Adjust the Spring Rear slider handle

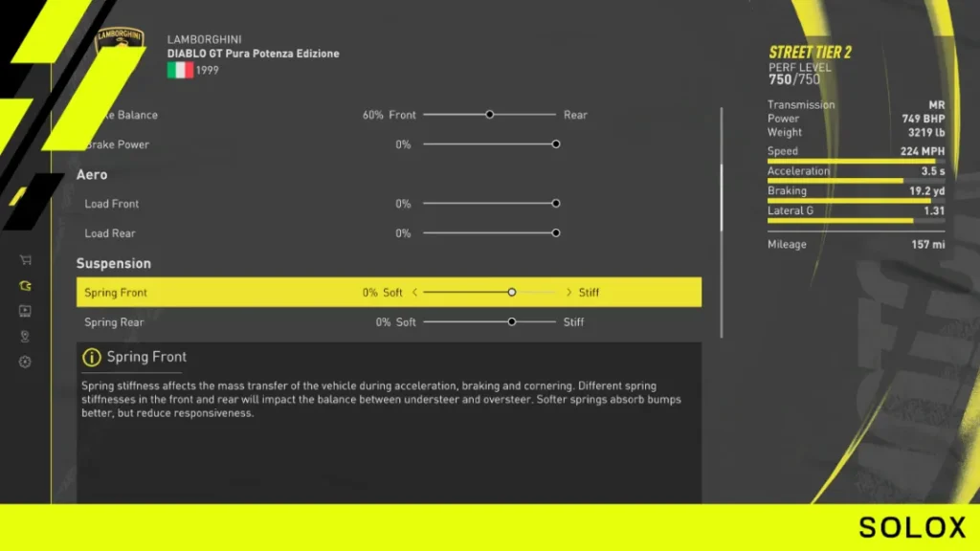(511, 321)
